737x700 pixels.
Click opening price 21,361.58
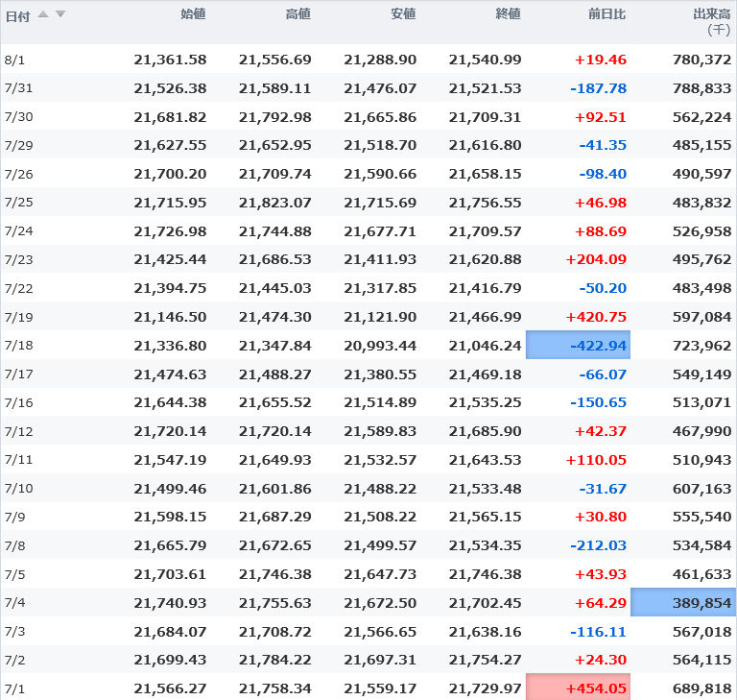(x=170, y=60)
